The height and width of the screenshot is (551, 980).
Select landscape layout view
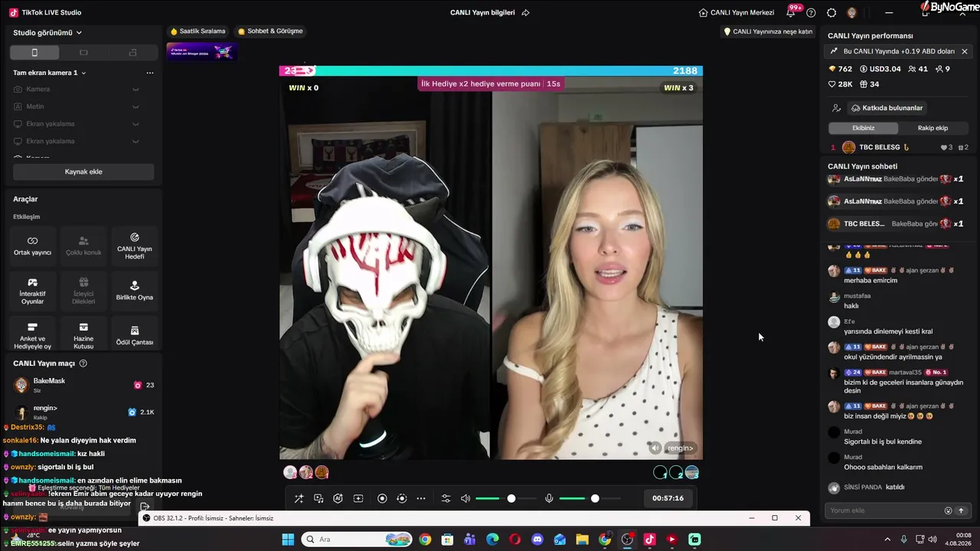(83, 53)
